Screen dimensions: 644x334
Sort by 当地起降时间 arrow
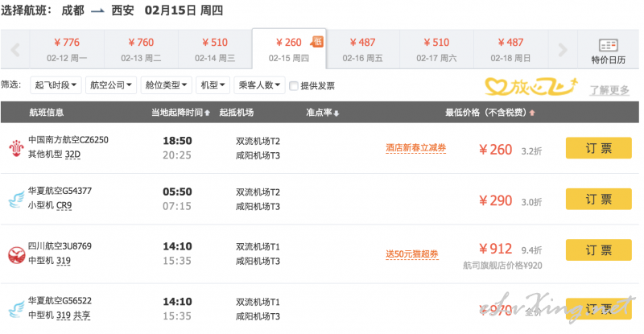(208, 113)
